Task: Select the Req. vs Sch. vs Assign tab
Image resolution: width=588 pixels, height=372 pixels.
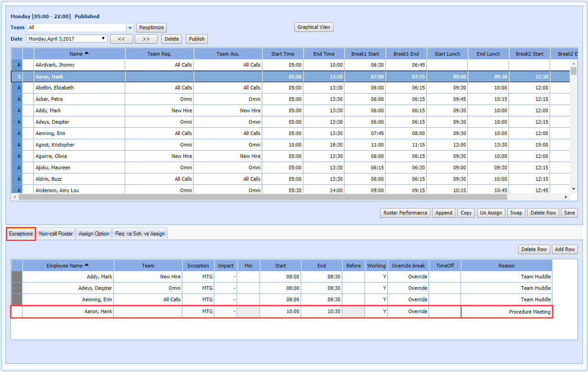Action: 140,234
